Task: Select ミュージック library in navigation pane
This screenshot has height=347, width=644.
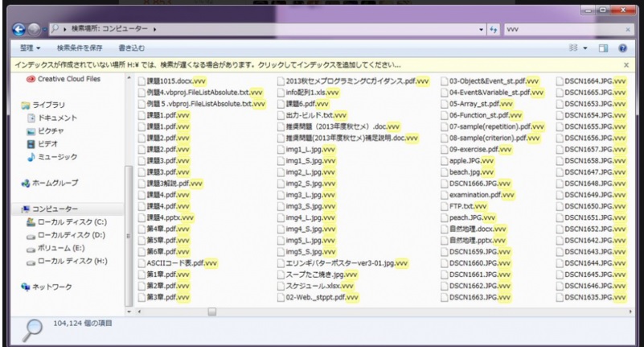Action: click(58, 156)
